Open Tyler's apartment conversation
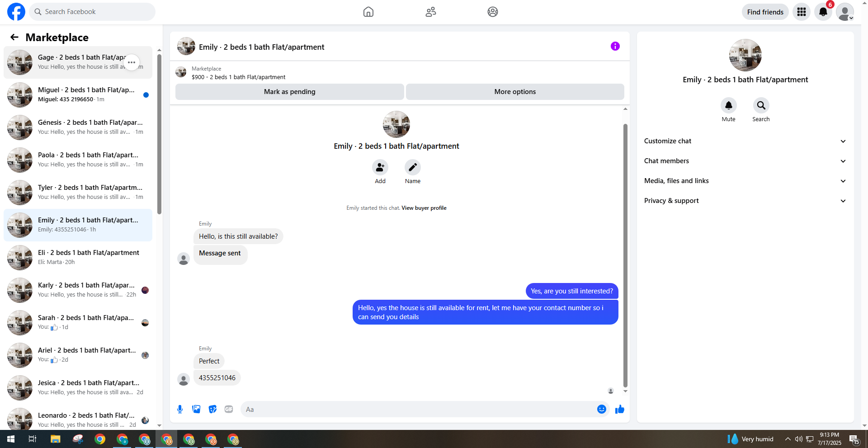Viewport: 868px width, 448px height. (78, 193)
